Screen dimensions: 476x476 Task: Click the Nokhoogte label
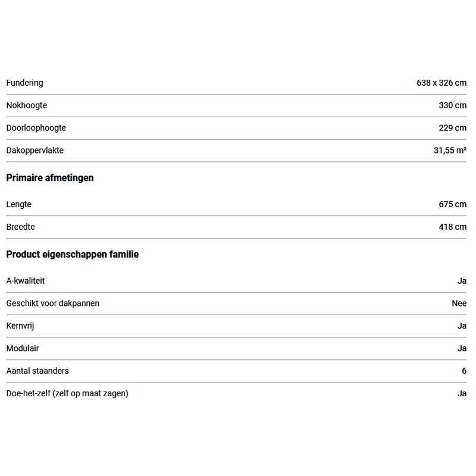(26, 105)
